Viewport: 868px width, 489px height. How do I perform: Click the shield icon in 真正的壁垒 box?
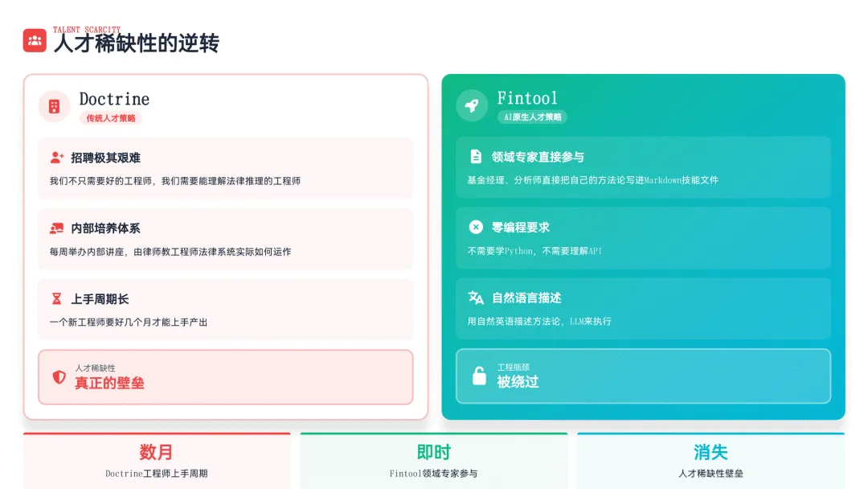pos(59,376)
